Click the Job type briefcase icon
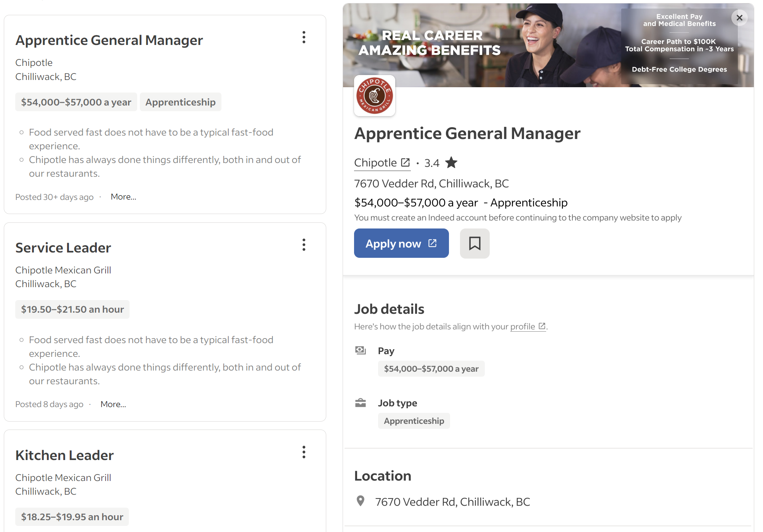 click(x=360, y=403)
